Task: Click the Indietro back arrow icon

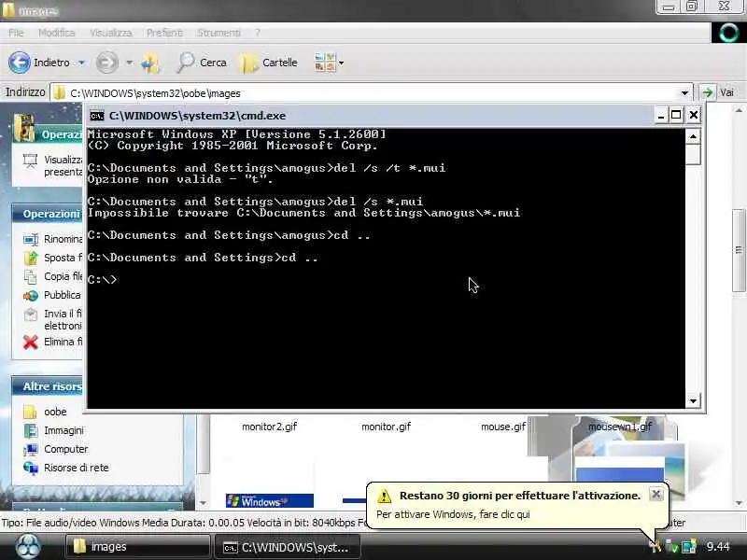Action: 20,63
